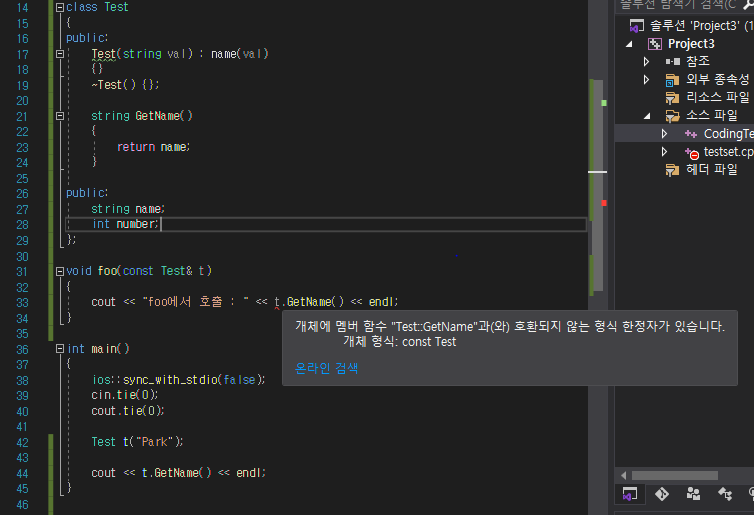Expand the 외부 종속성 node arrow
754x515 pixels.
646,80
